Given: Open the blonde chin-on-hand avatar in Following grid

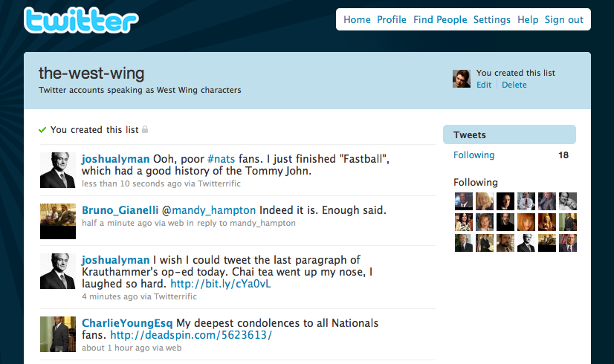Looking at the screenshot, I should coord(485,201).
